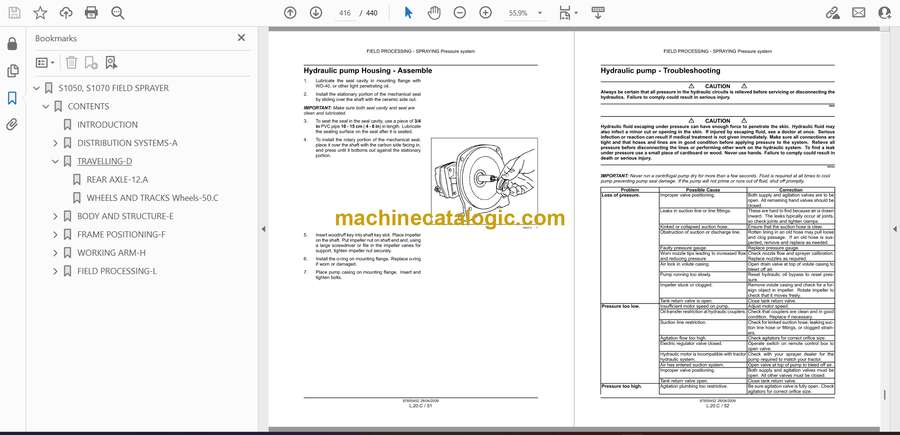Open FIELD PROCESSING-L bookmark label
Viewport: 900px width, 435px height.
(117, 271)
